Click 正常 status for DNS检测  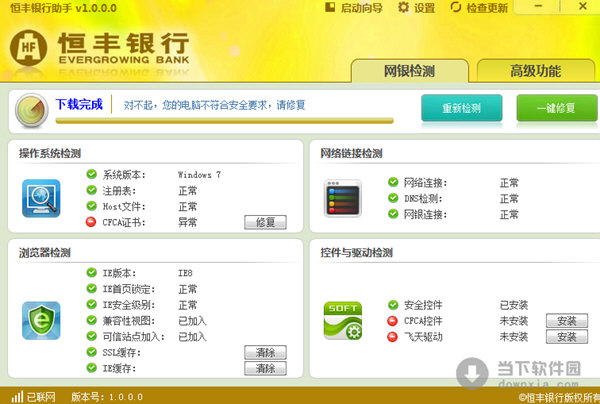click(x=509, y=199)
